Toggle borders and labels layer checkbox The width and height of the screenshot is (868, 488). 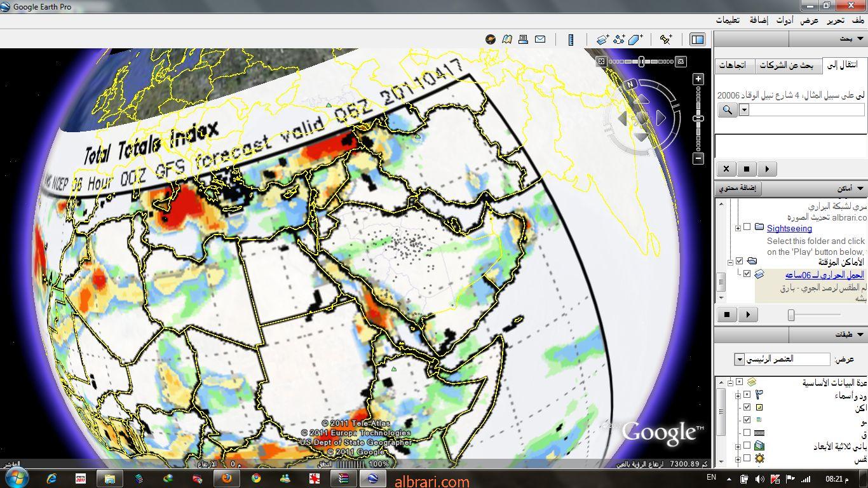pyautogui.click(x=747, y=395)
